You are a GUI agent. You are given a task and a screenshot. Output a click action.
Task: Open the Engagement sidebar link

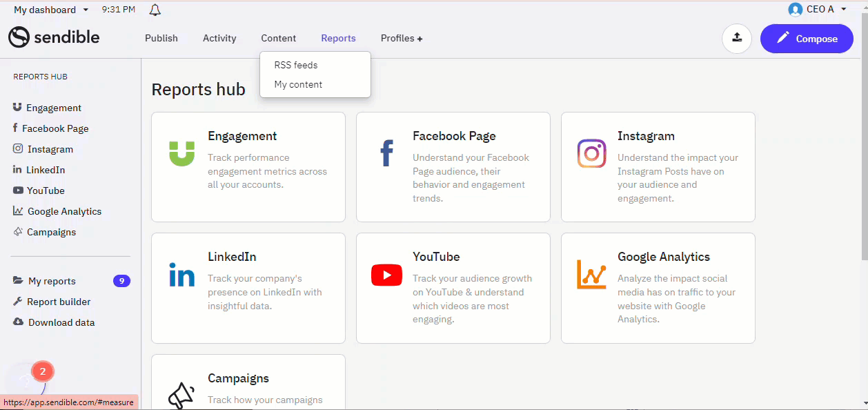pos(54,108)
